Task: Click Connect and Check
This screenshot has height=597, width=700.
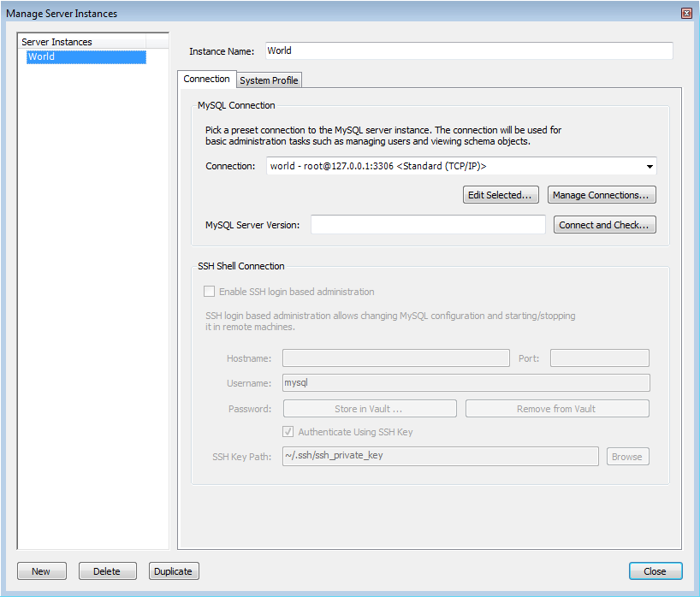Action: [x=604, y=224]
